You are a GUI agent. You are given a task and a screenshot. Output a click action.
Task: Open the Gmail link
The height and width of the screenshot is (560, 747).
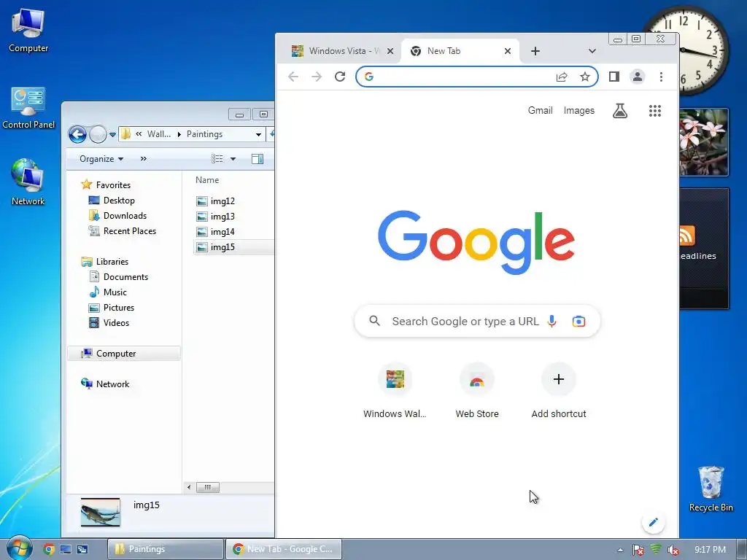[541, 111]
